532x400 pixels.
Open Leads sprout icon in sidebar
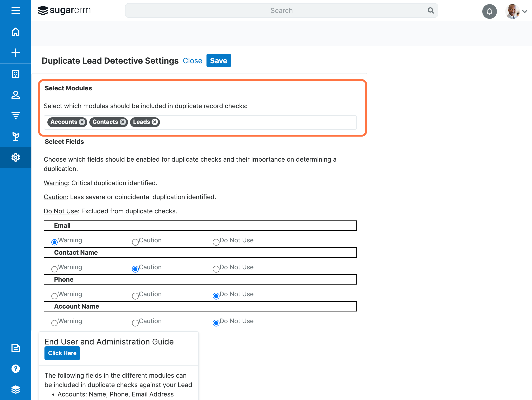point(16,136)
